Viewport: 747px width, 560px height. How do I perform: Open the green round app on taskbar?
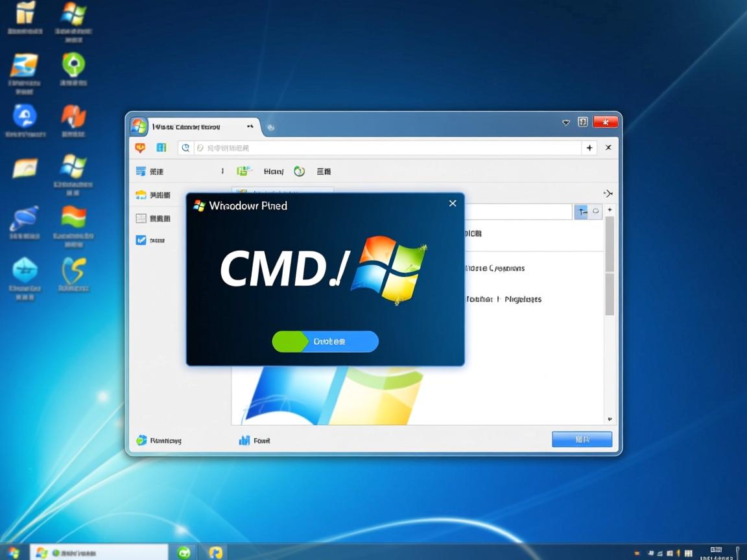(x=184, y=552)
